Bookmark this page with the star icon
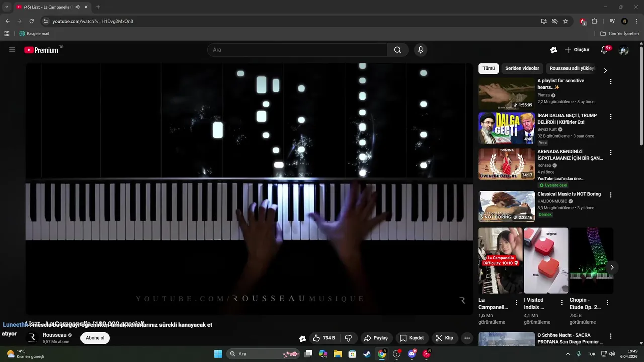Screen dimensions: 644x362 [x=566, y=21]
